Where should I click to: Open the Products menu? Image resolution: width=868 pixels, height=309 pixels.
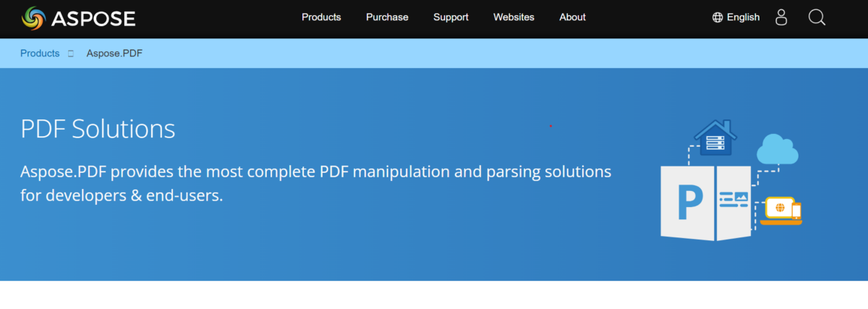pos(321,17)
